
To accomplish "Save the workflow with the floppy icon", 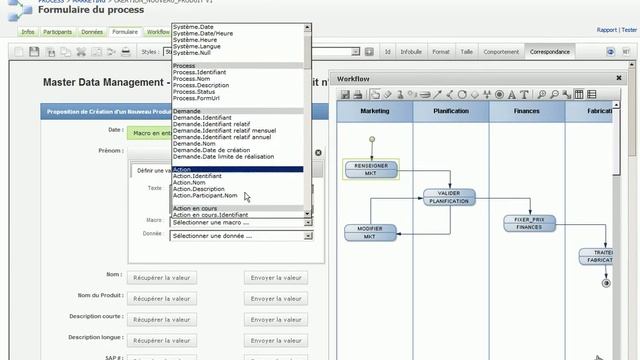I will 345,95.
